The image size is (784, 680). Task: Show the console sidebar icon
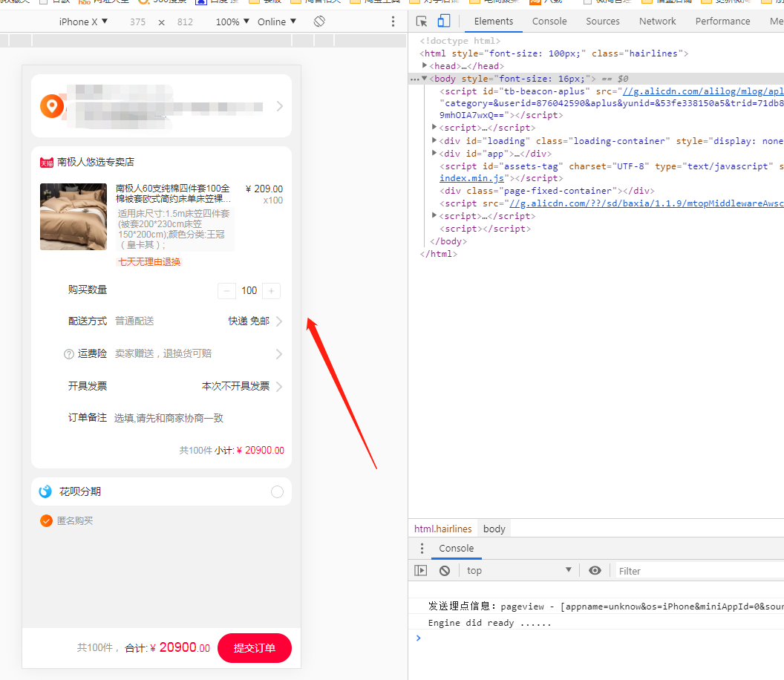coord(421,570)
